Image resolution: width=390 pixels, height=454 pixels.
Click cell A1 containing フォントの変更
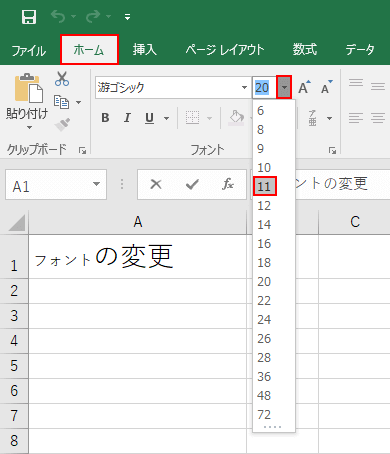click(138, 257)
